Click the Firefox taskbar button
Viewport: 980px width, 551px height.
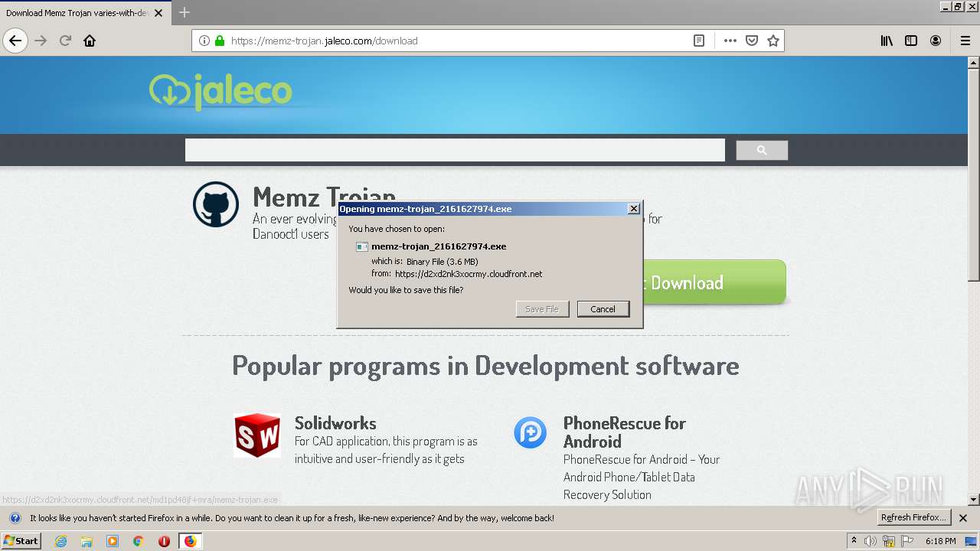point(190,541)
